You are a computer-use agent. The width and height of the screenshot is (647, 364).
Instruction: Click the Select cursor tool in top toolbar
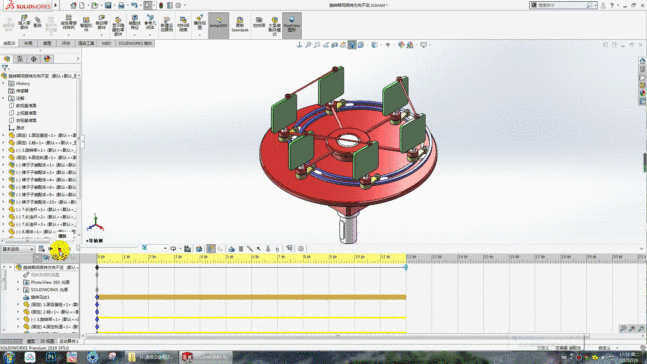148,5
